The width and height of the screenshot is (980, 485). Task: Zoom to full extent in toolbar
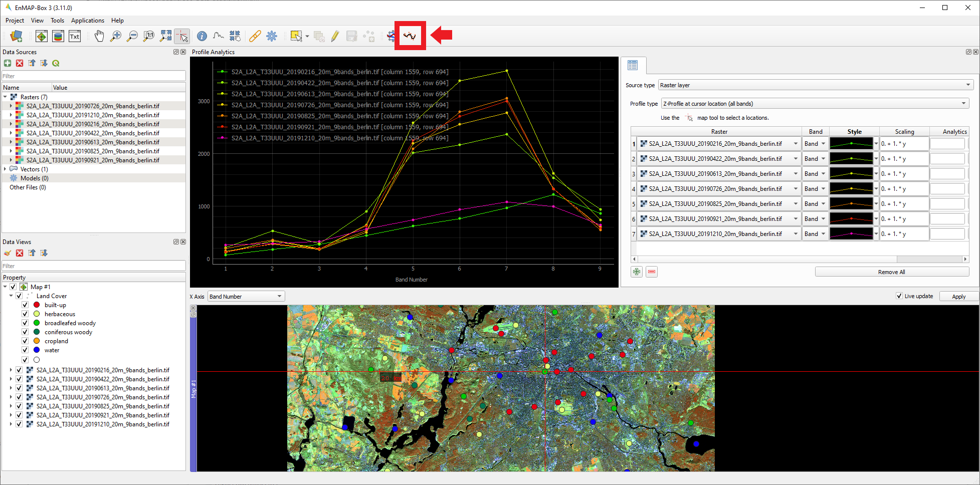click(165, 36)
